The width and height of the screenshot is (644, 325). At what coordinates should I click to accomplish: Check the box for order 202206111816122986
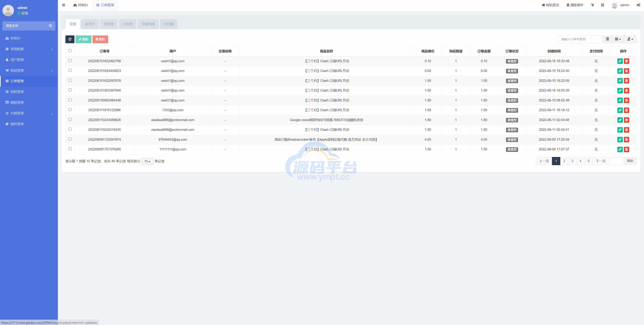(70, 110)
